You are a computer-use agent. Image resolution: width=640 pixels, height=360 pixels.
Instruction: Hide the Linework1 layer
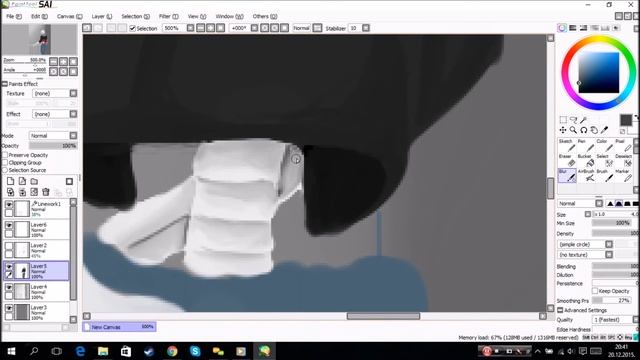9,204
